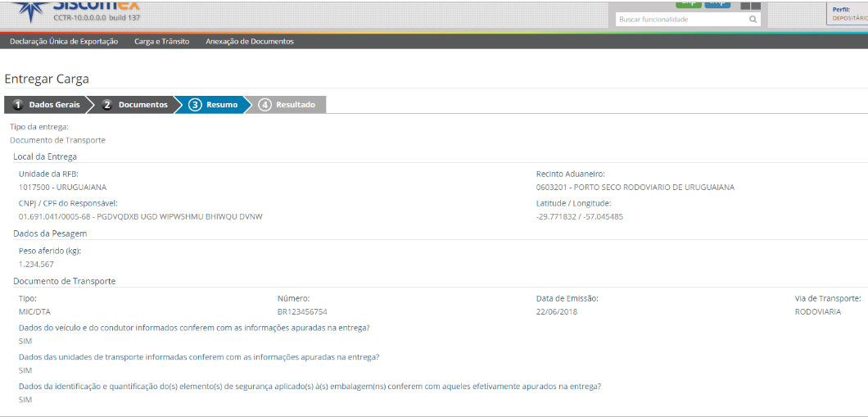
Task: Go back to step 2 Documentos
Action: 135,105
